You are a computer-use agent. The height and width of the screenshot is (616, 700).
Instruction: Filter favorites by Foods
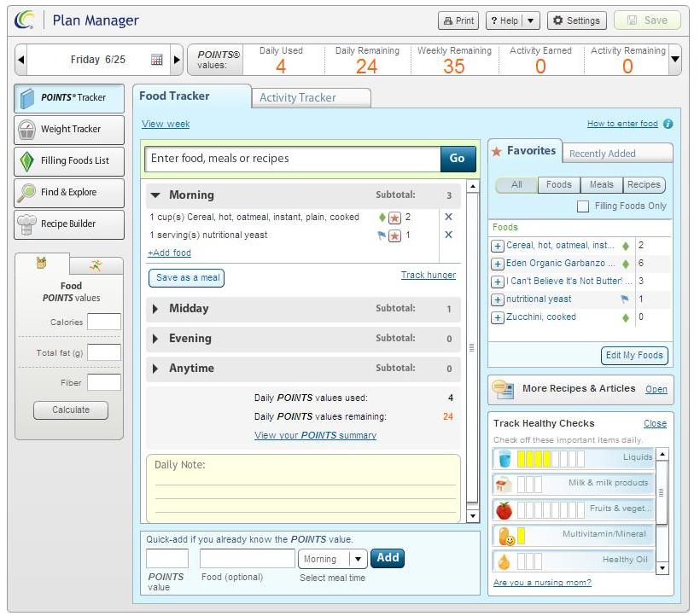pyautogui.click(x=559, y=184)
